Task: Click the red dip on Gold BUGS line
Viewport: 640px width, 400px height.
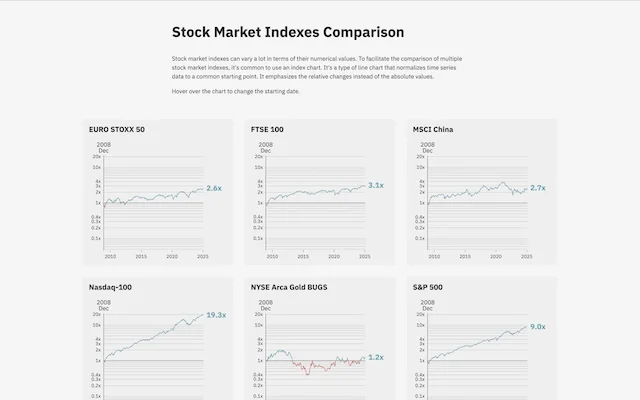Action: (x=307, y=371)
